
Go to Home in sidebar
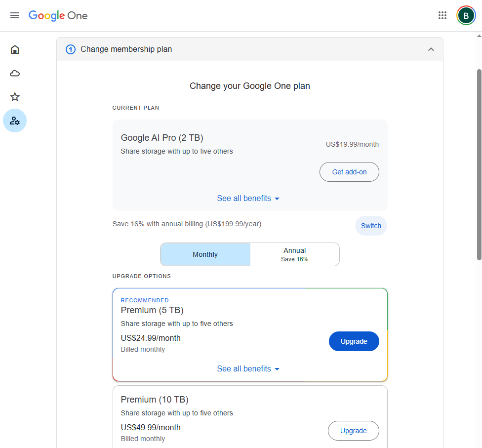(x=15, y=49)
